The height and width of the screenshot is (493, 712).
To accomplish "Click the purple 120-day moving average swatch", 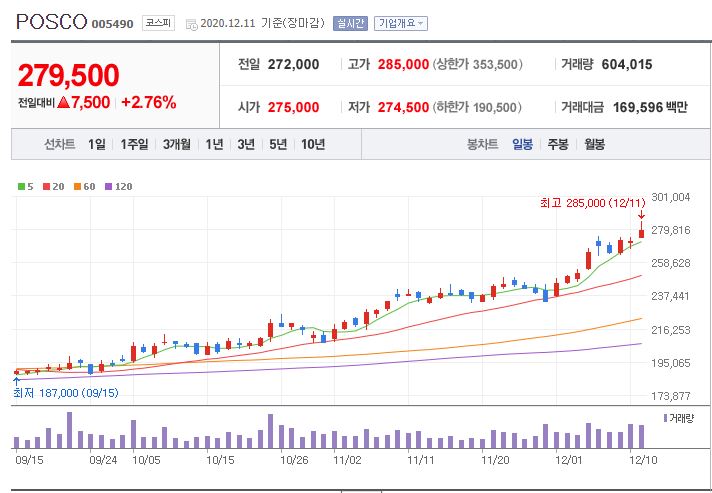I will tap(108, 187).
